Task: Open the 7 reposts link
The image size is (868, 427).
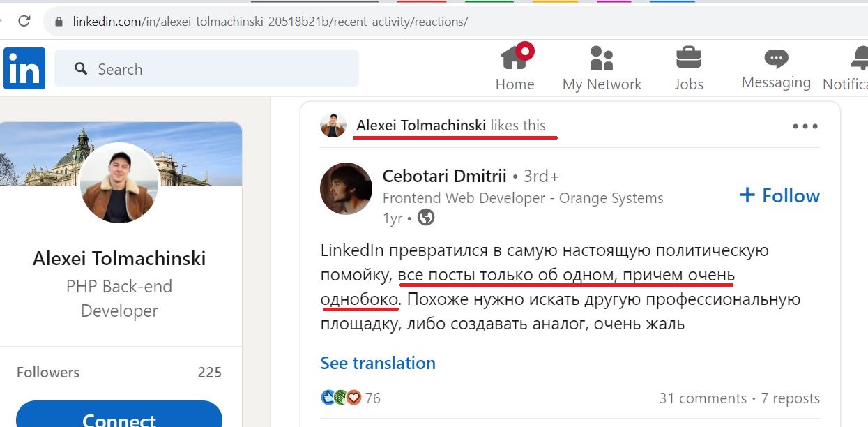Action: pos(791,398)
